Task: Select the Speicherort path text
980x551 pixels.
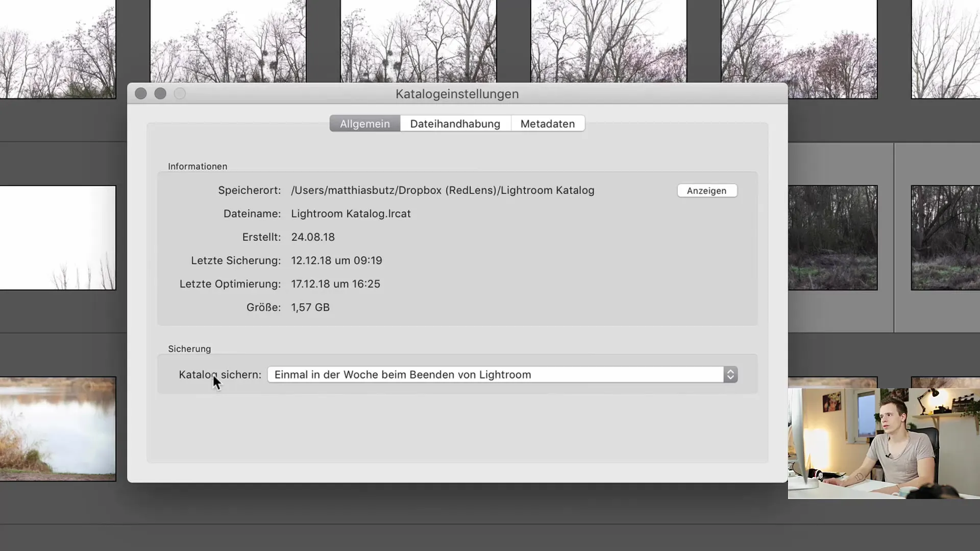Action: pyautogui.click(x=443, y=190)
